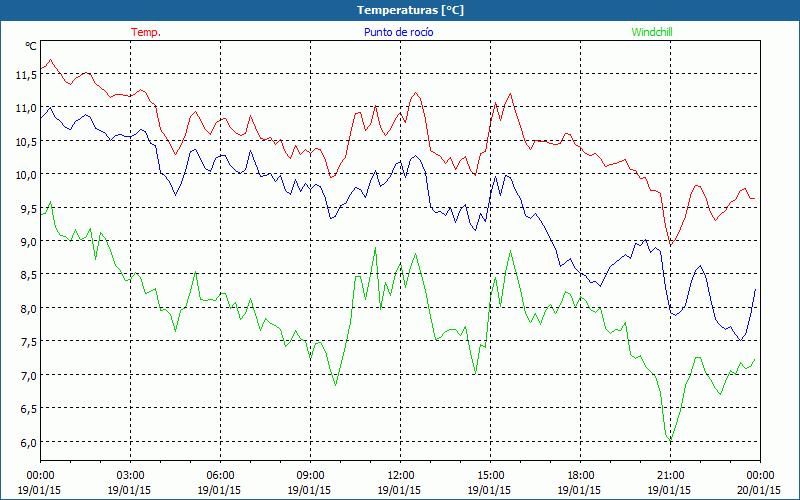The image size is (800, 500).
Task: Click the red Temp. peak just after 00:00
Action: coord(50,60)
